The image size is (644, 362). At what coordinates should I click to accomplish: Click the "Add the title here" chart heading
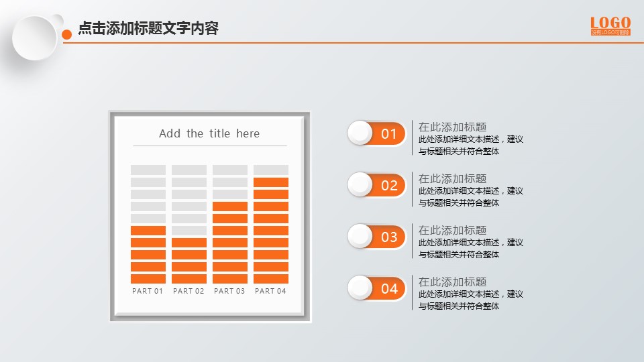209,133
